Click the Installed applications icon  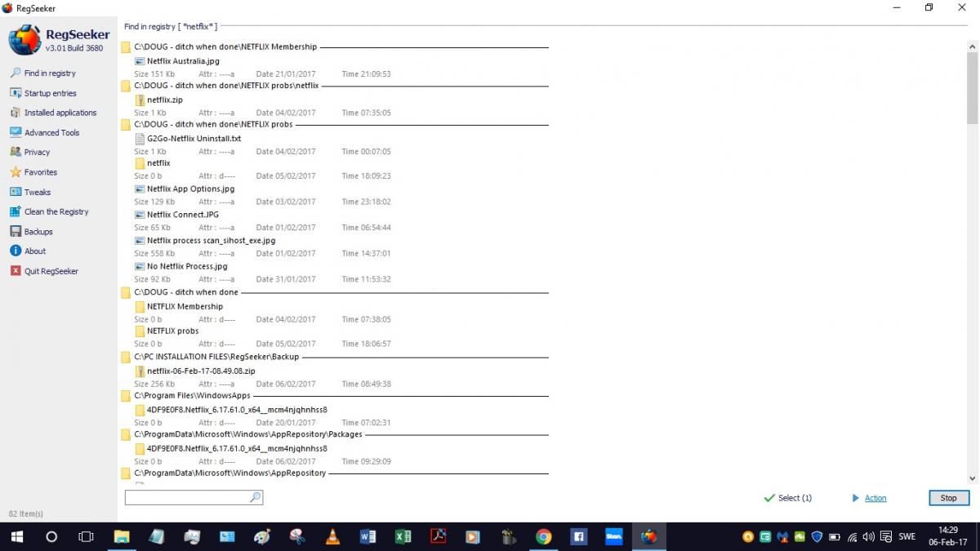pyautogui.click(x=16, y=113)
